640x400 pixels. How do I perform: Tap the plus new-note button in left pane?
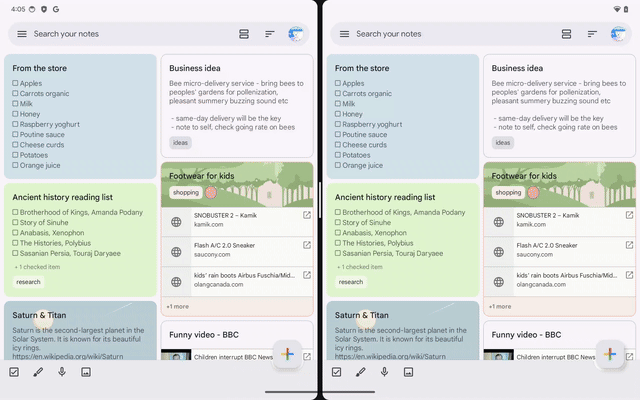[287, 355]
